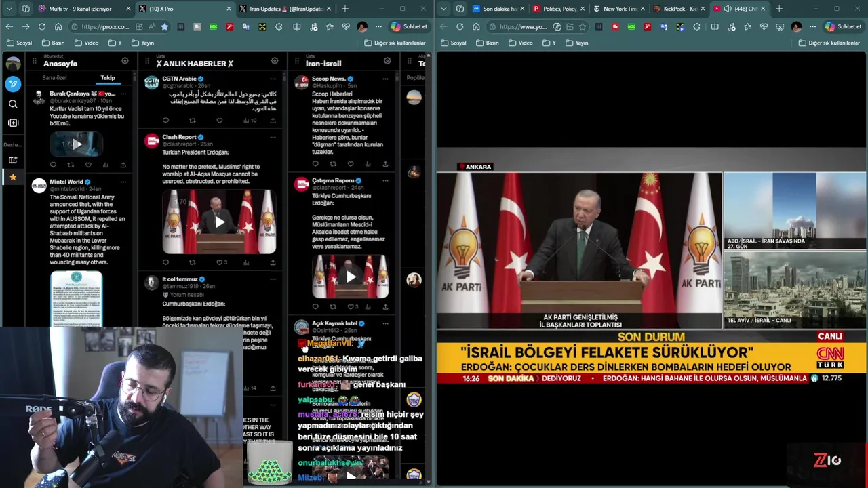Repost the Burak Çankaya post
The image size is (868, 488).
71,165
